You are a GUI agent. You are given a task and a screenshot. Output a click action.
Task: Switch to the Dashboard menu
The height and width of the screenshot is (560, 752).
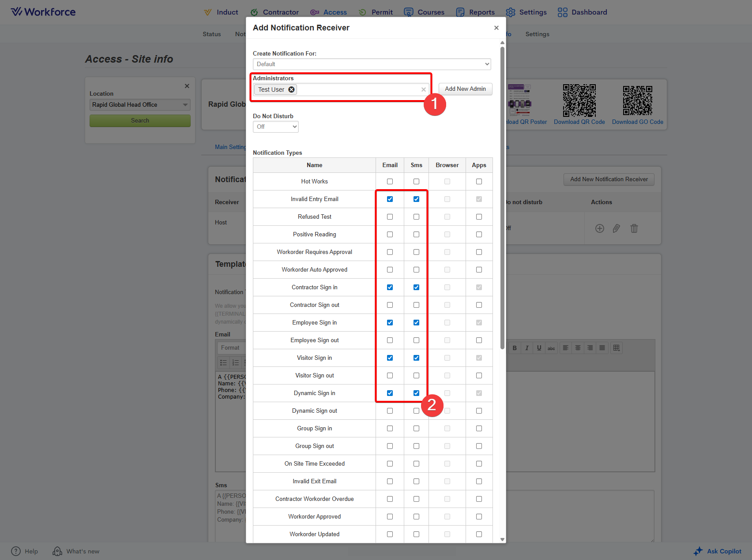582,12
